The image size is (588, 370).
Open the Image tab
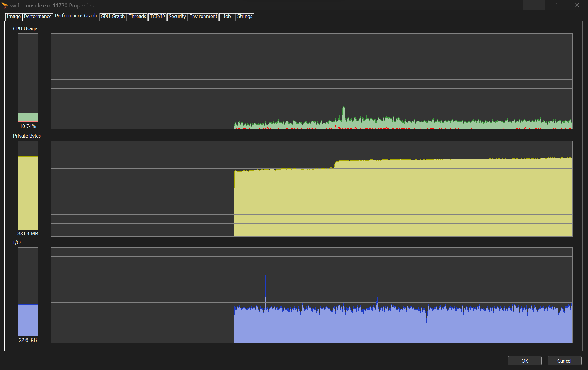pos(13,17)
